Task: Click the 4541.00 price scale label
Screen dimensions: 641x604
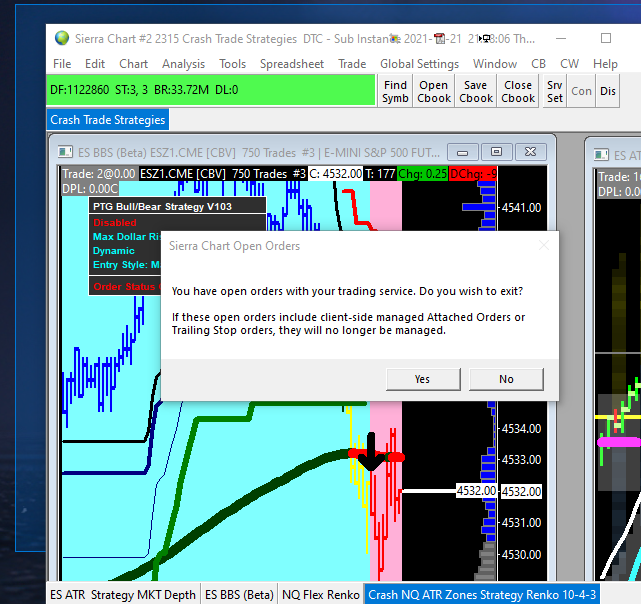Action: click(521, 208)
